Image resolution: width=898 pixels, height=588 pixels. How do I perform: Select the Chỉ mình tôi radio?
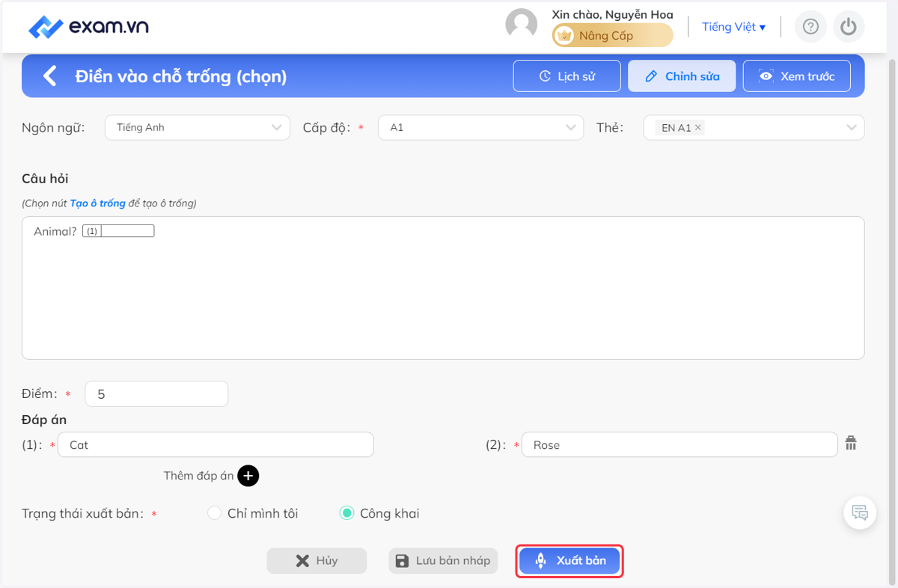click(215, 513)
